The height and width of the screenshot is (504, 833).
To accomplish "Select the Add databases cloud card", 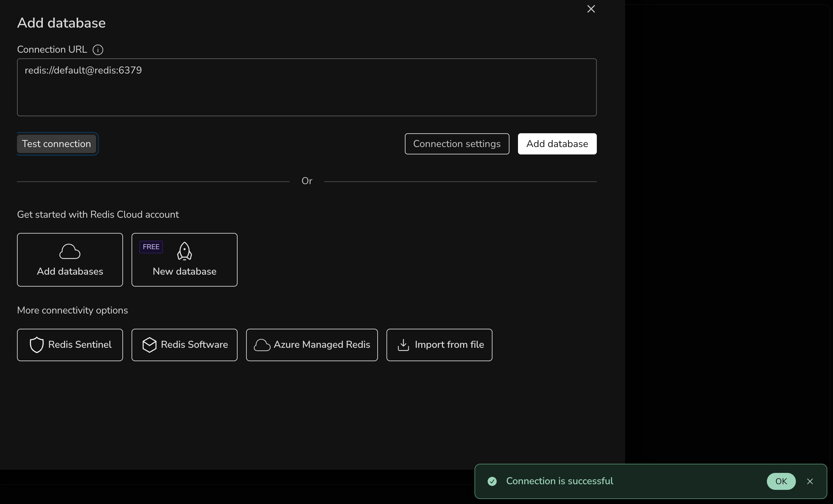I will [x=70, y=260].
